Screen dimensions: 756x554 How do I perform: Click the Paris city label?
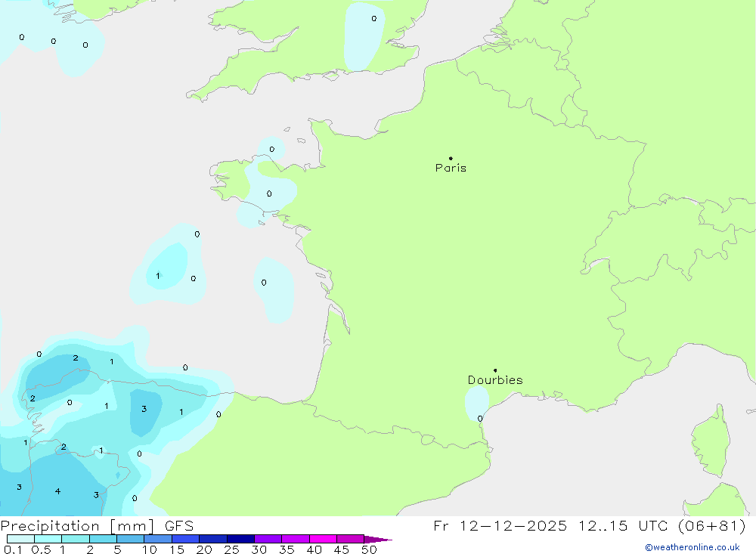tap(451, 168)
